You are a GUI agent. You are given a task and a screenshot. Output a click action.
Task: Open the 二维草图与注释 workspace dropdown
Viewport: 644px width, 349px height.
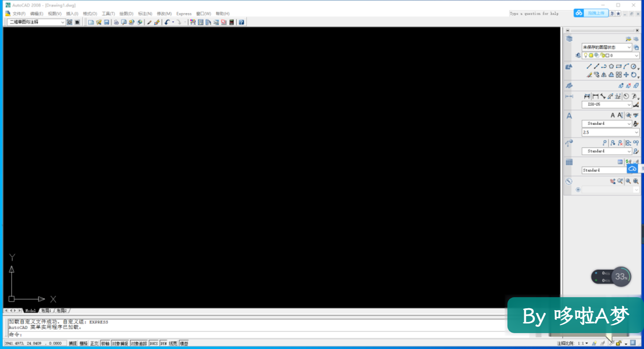point(36,22)
